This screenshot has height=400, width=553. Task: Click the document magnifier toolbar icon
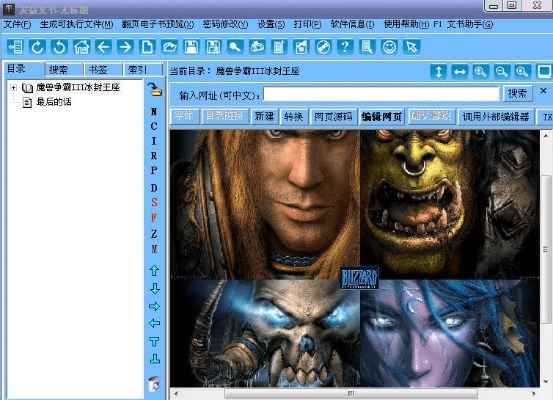367,47
